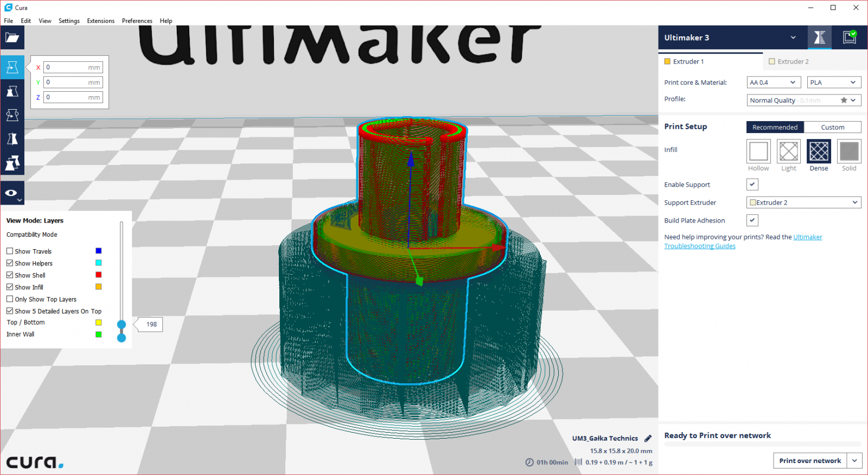The width and height of the screenshot is (868, 475).
Task: Click the Z position input field
Action: [73, 97]
